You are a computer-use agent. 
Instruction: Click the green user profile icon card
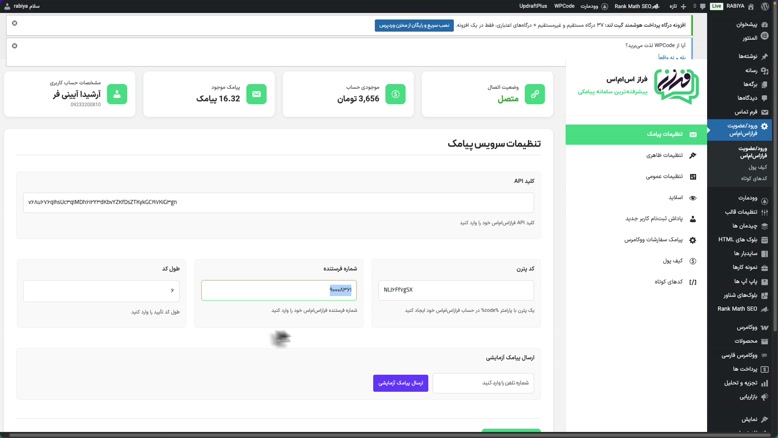click(x=117, y=94)
